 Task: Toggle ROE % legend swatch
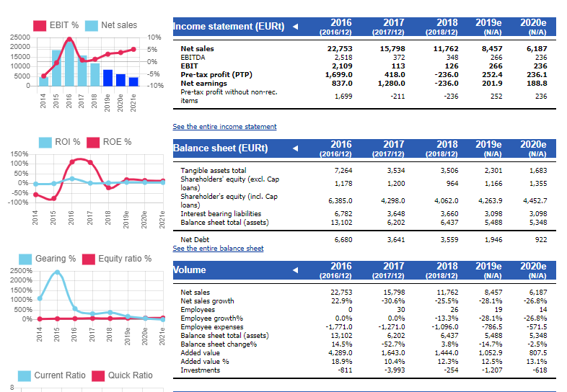93,143
